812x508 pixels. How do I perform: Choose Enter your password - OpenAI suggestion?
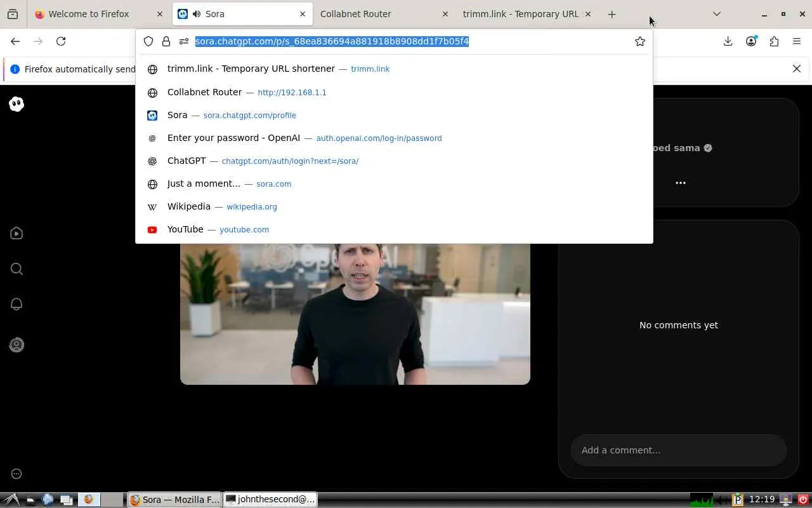click(x=394, y=138)
